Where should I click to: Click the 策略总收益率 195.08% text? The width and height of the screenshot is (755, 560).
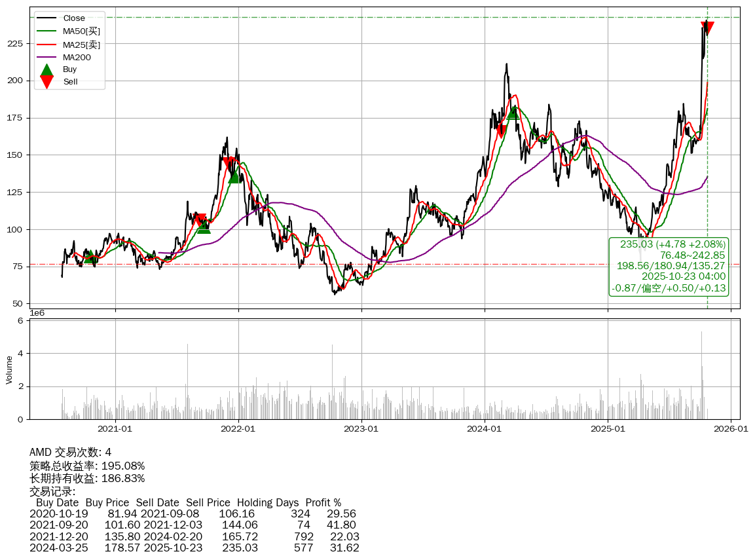87,466
